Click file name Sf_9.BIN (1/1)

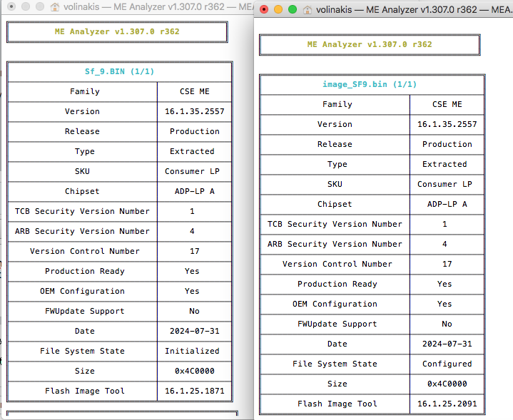[119, 71]
